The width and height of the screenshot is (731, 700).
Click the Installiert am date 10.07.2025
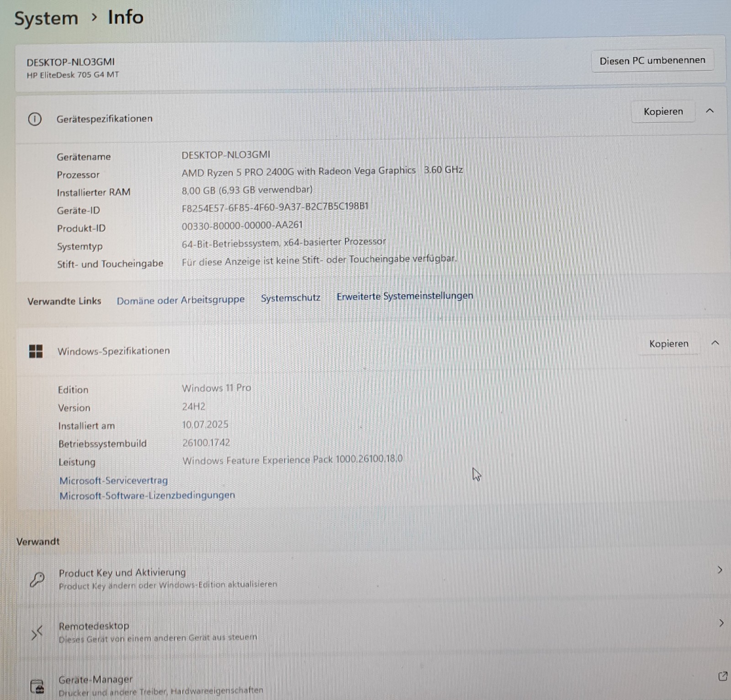click(205, 424)
